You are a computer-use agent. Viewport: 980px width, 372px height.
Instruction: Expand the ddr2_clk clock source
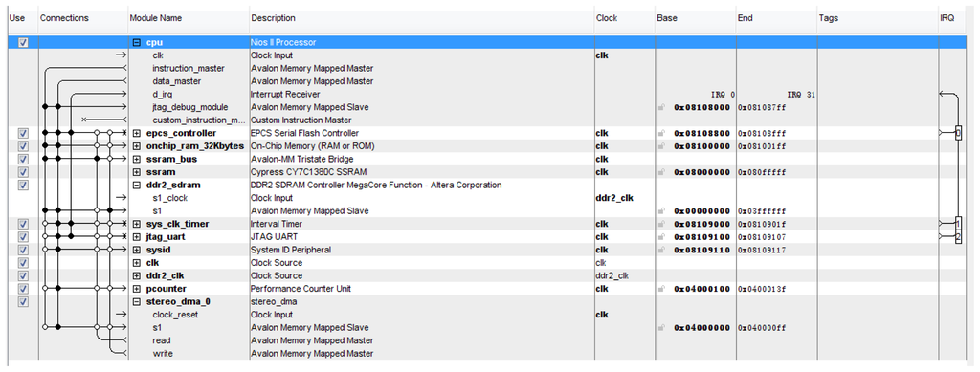tap(137, 275)
